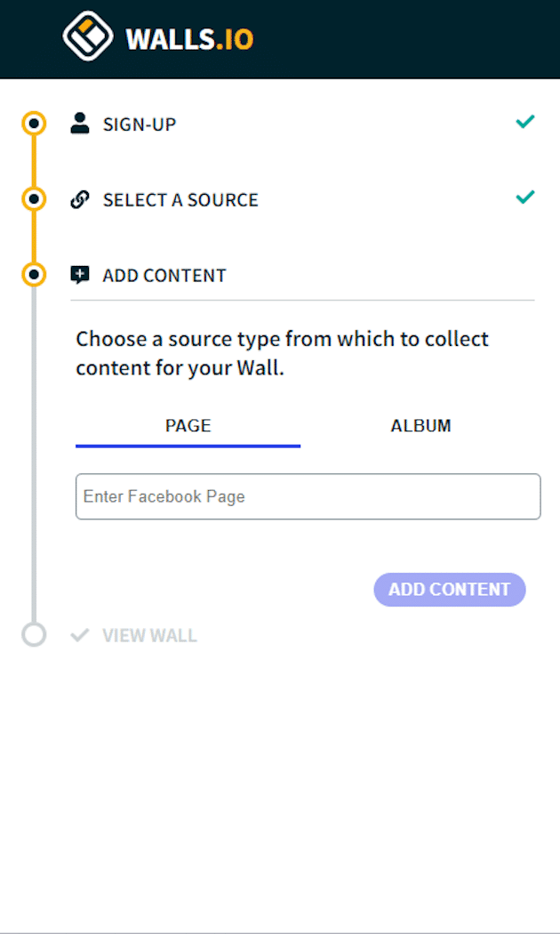Click the Sign-Up person icon
This screenshot has height=934, width=560.
click(x=80, y=124)
